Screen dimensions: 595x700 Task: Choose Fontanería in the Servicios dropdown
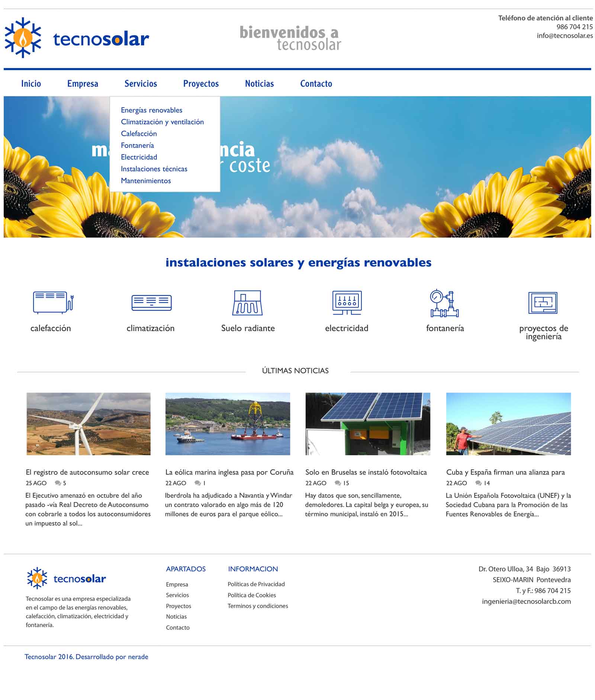[137, 145]
